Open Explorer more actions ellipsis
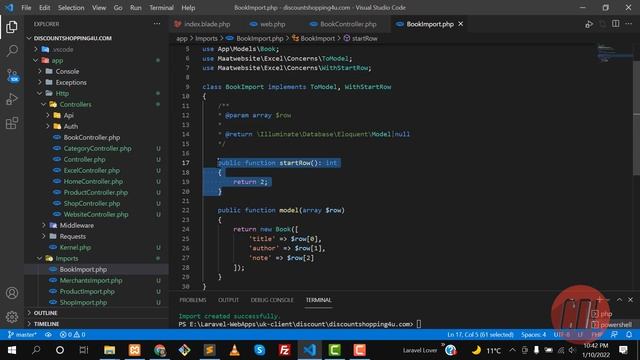640x360 pixels. click(x=157, y=24)
